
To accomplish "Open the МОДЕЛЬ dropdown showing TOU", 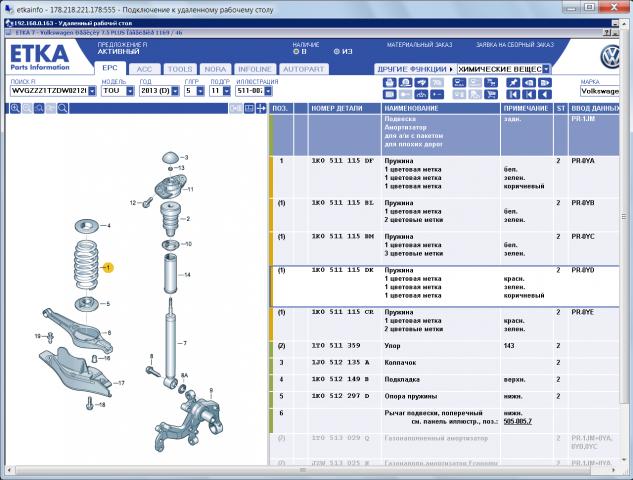I will pyautogui.click(x=130, y=91).
